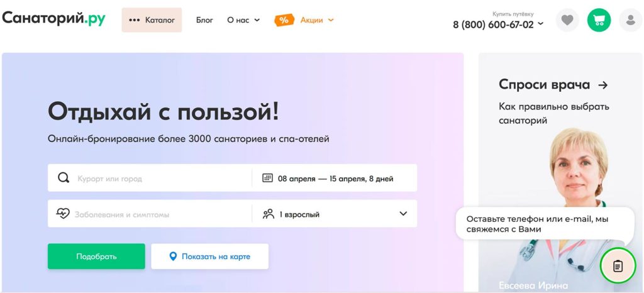Click "Показать на карте" button
Image resolution: width=644 pixels, height=293 pixels.
pyautogui.click(x=209, y=257)
